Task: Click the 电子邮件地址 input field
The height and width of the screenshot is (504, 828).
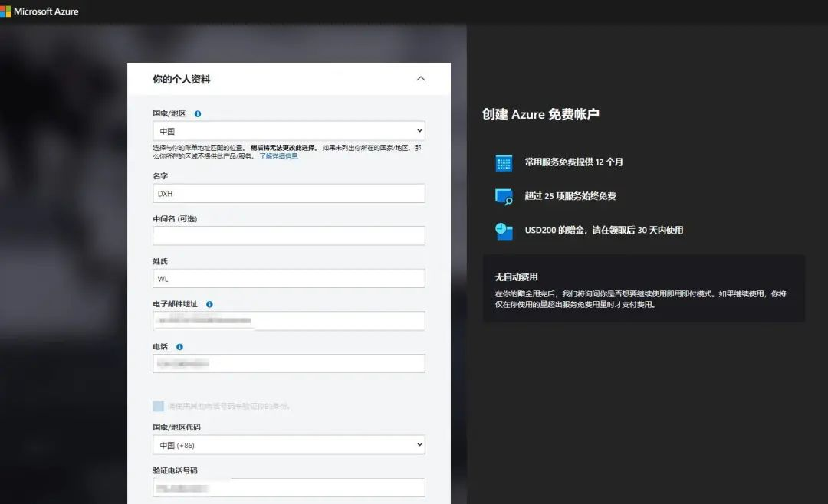Action: (289, 321)
